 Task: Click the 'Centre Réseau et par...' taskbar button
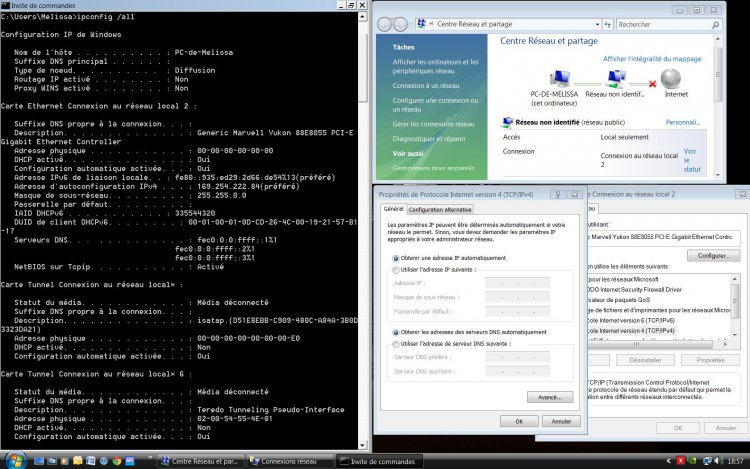[200, 461]
